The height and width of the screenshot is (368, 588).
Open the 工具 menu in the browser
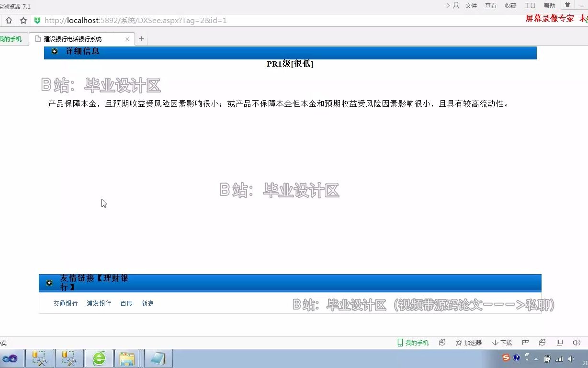[x=531, y=6]
